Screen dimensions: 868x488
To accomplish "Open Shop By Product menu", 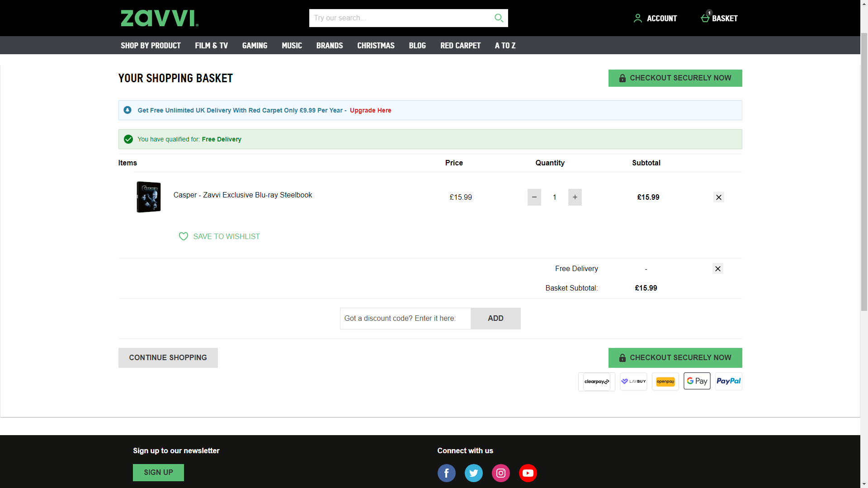I will click(x=151, y=45).
